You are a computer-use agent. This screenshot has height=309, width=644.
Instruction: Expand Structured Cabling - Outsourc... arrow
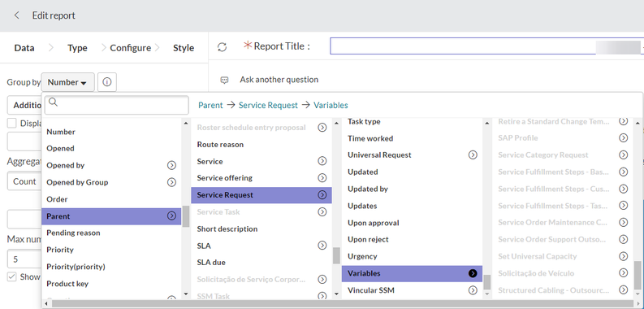tap(624, 290)
